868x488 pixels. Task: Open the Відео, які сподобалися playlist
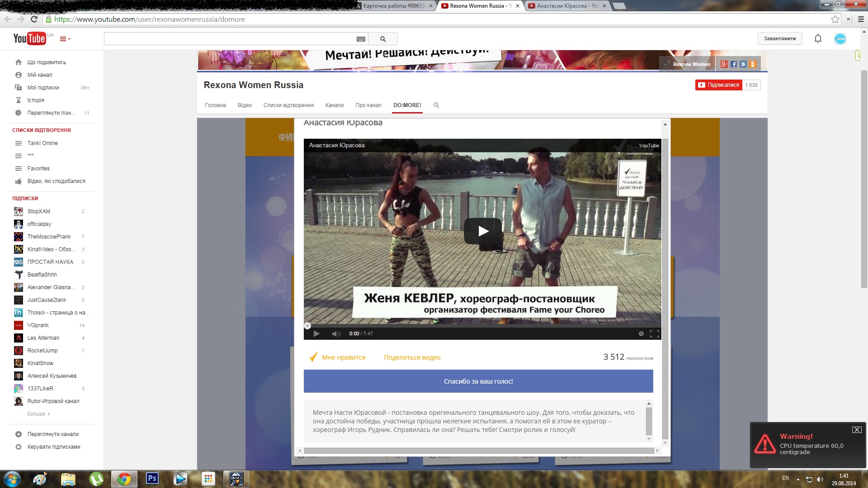[x=56, y=181]
